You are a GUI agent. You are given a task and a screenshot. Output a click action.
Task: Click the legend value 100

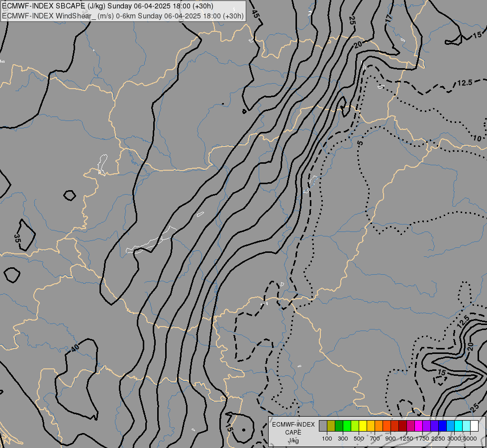327,439
